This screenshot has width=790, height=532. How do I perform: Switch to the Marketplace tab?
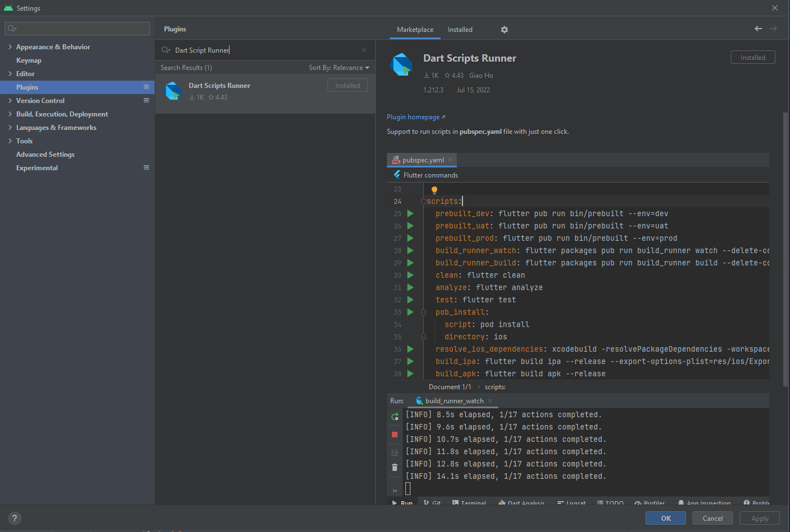(415, 30)
